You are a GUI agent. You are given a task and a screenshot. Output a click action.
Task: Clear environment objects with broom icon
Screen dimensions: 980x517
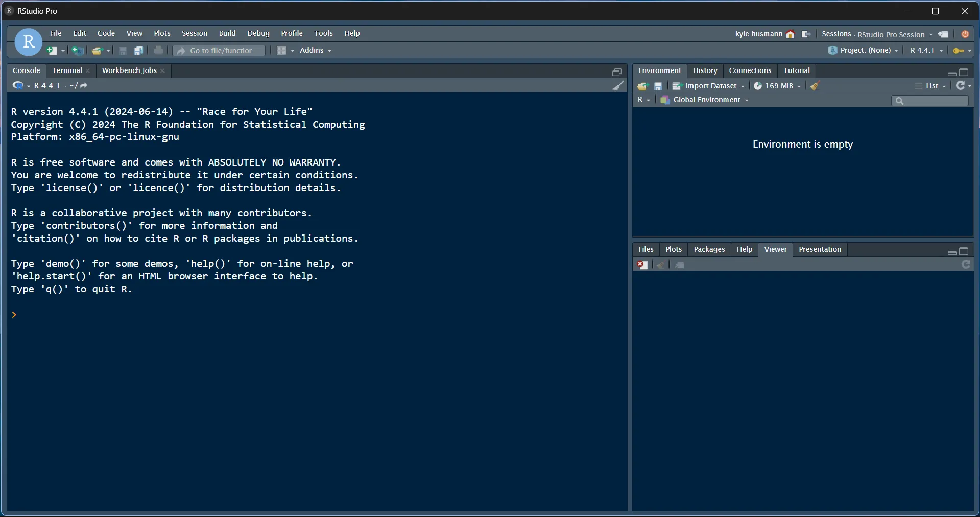tap(815, 86)
